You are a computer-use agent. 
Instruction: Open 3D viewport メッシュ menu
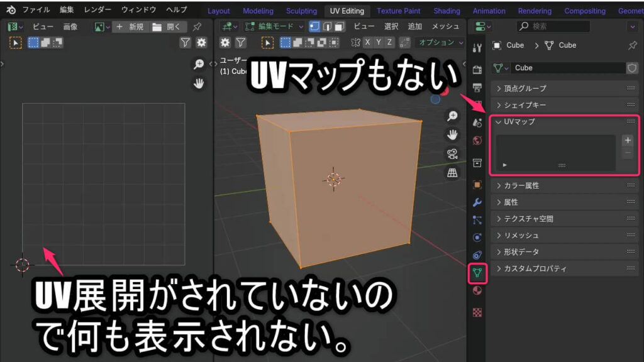[x=445, y=26]
